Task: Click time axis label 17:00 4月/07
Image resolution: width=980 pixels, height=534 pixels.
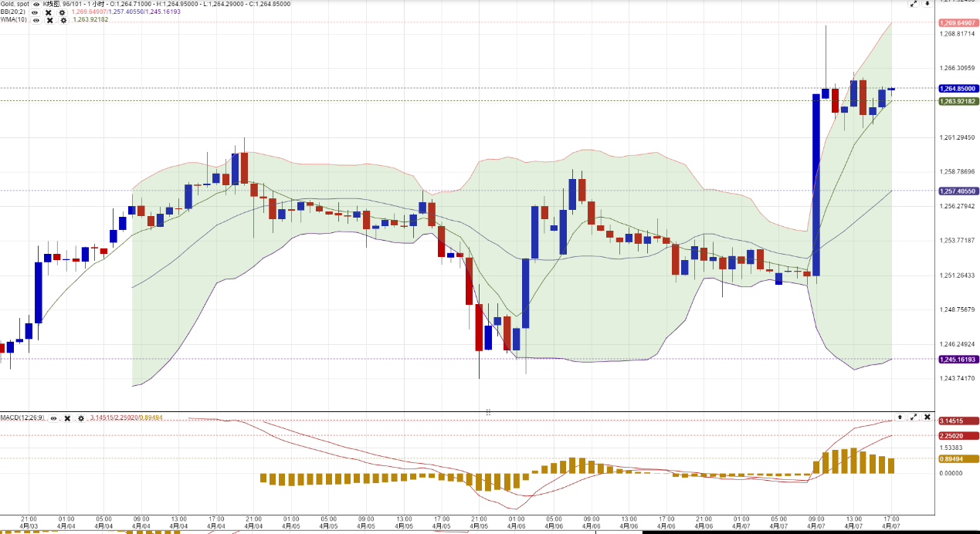Action: 891,522
